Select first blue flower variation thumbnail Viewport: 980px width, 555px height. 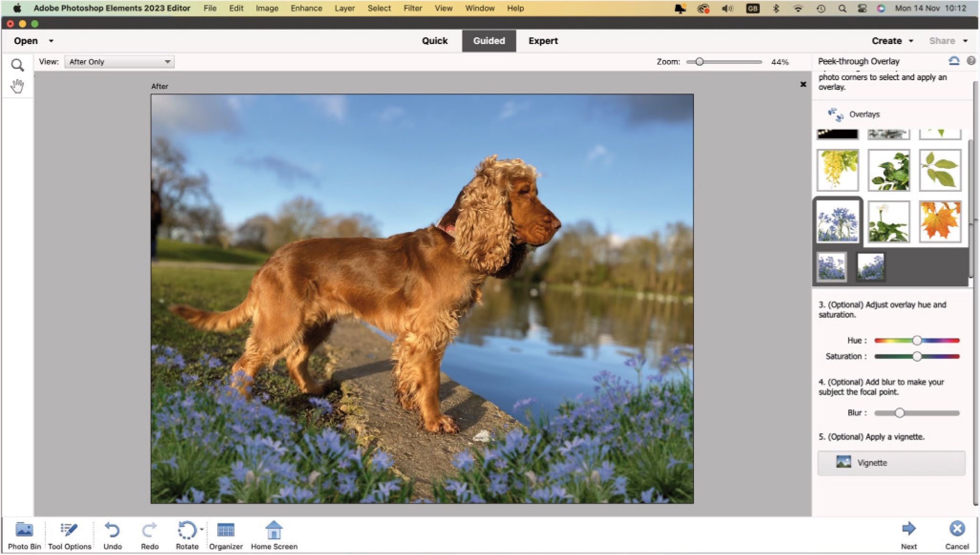[831, 267]
